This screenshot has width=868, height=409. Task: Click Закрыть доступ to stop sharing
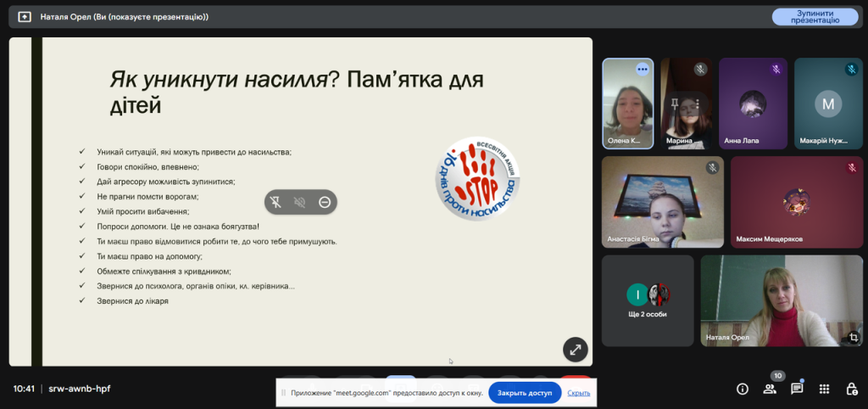click(x=524, y=393)
